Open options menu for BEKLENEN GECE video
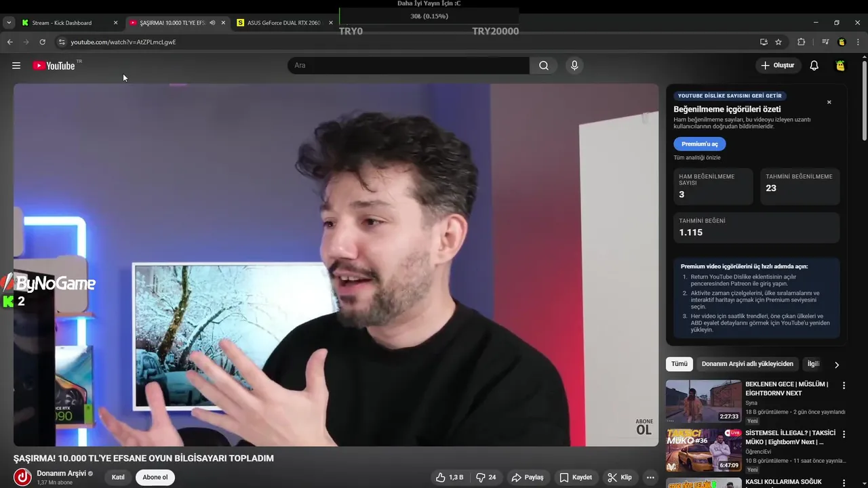The image size is (868, 488). tap(844, 386)
